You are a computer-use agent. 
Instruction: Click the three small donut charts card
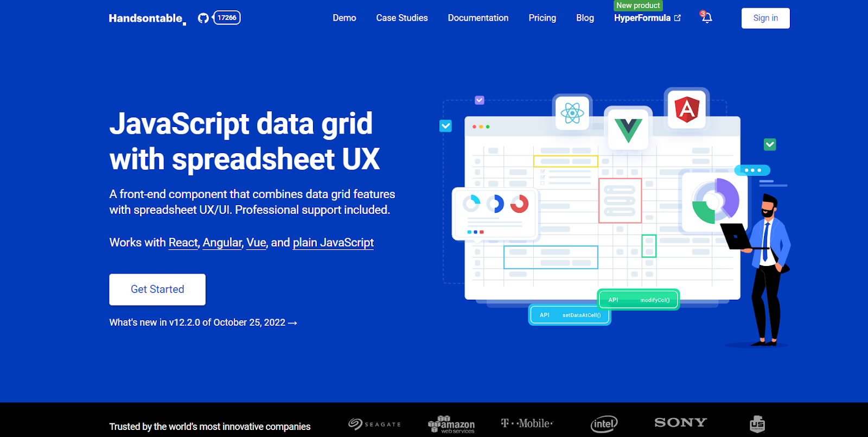(495, 214)
